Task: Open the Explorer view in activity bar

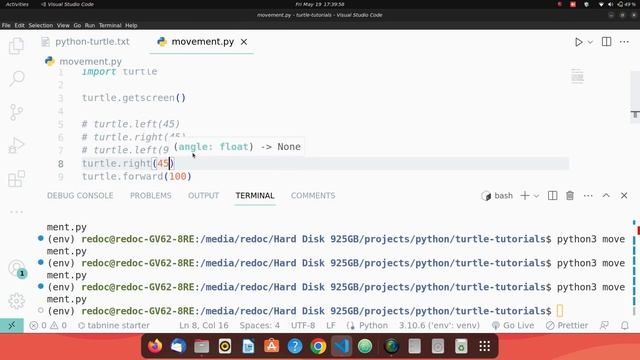Action: [16, 46]
